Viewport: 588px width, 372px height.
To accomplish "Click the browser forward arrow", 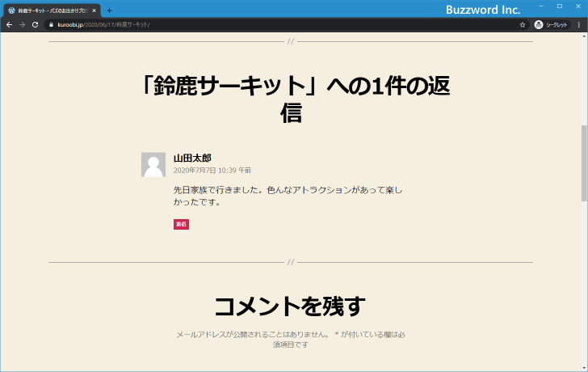I will 22,25.
